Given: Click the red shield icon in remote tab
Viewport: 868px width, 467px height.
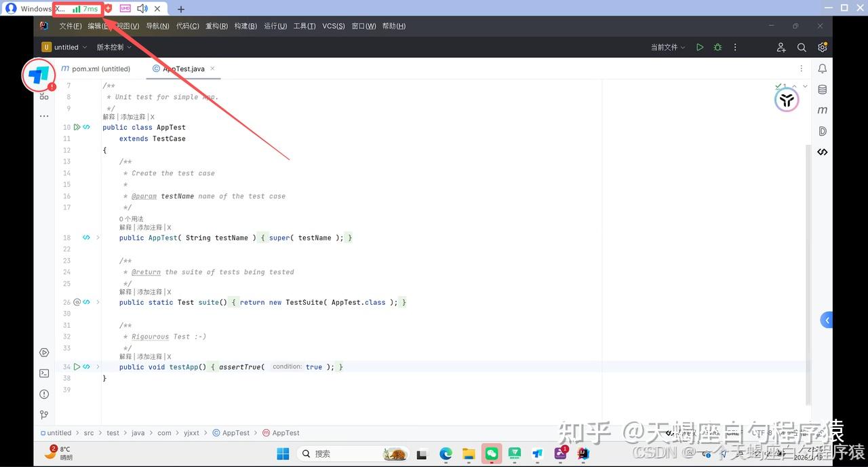Looking at the screenshot, I should 108,9.
